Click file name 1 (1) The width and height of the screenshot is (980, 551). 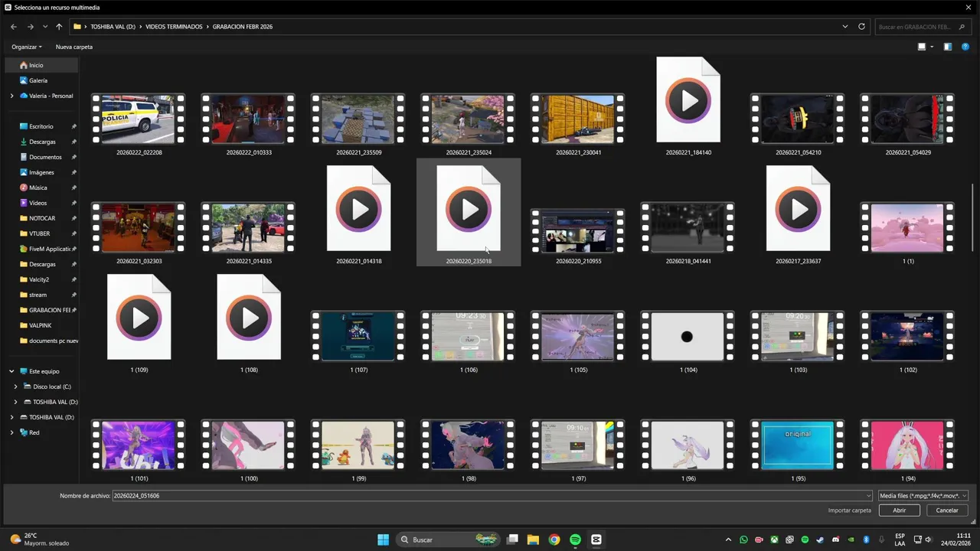[x=908, y=261]
